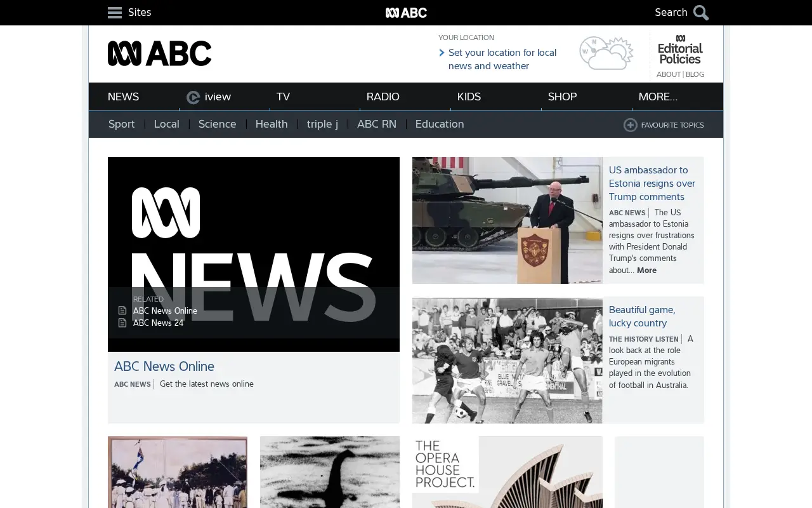
Task: Open the ABOUT link
Action: (x=669, y=74)
